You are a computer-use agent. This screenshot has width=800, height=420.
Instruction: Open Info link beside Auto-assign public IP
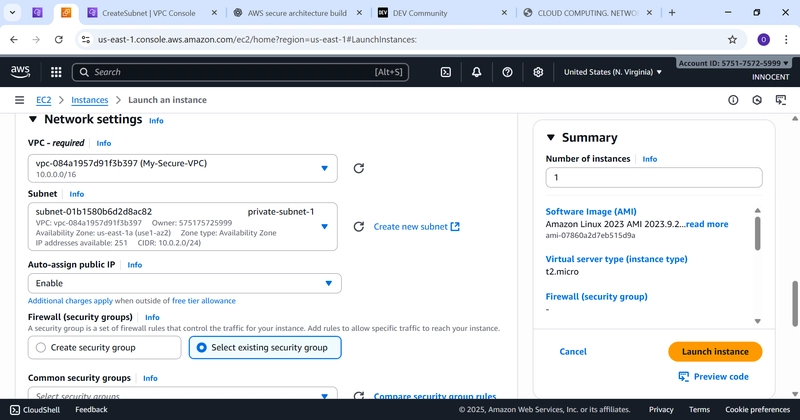tap(135, 265)
